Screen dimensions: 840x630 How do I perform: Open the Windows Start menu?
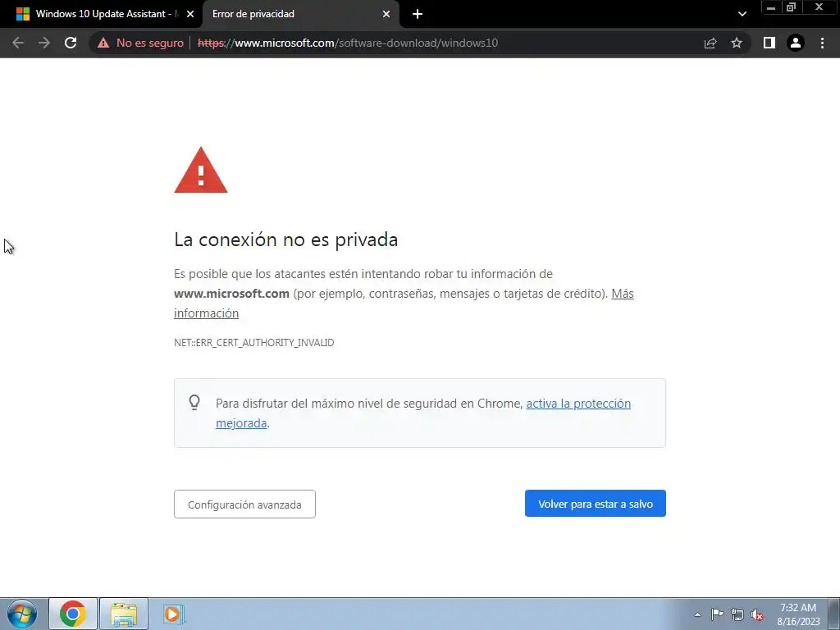tap(22, 614)
